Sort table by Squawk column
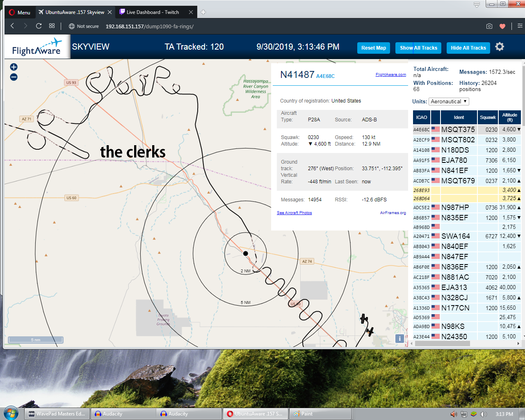This screenshot has width=525, height=420. coord(488,117)
